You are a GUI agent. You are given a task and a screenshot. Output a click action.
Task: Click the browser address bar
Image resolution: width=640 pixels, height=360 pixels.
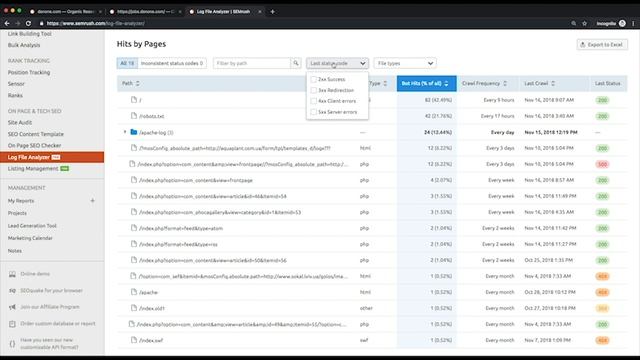click(302, 23)
